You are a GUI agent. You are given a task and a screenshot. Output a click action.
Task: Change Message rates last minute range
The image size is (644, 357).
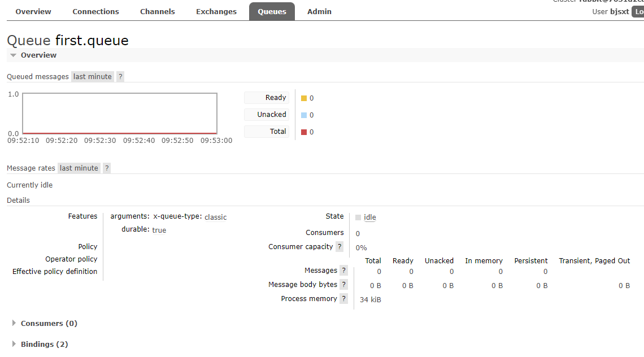pyautogui.click(x=79, y=168)
